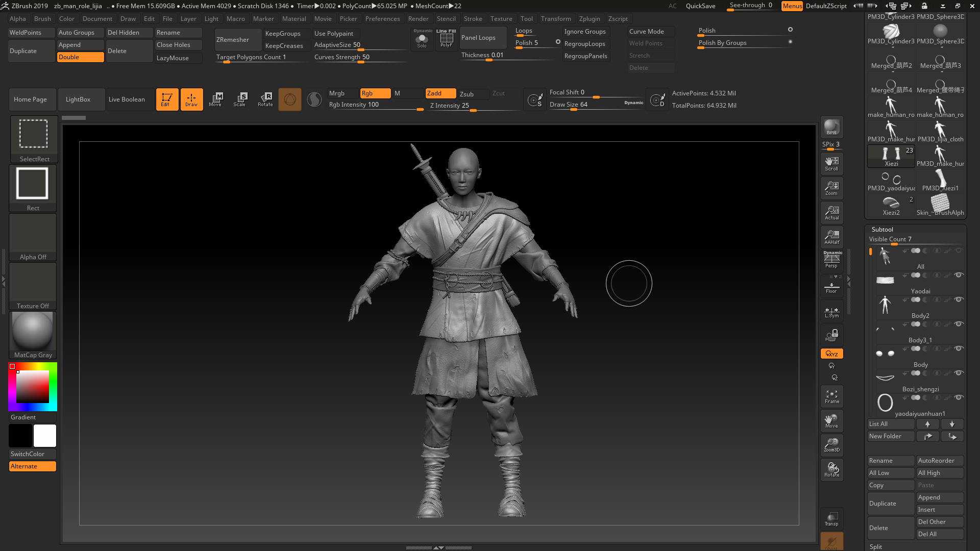The width and height of the screenshot is (980, 551).
Task: Select the white secondary color swatch
Action: [45, 436]
